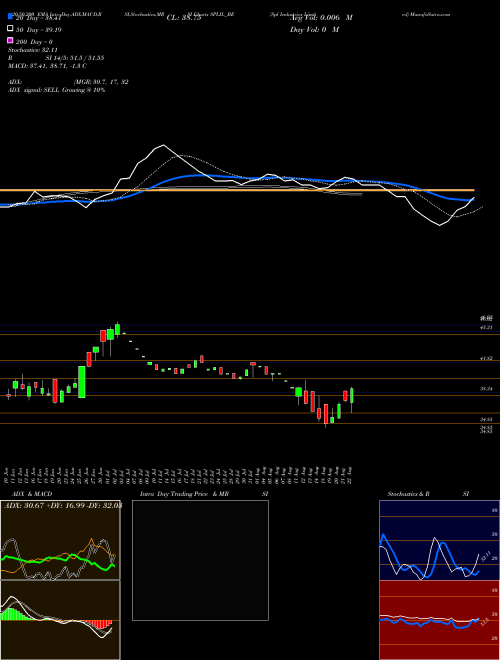Click the 'Avg Vol: 0.006 M' text
500x660 pixels.
tap(321, 18)
